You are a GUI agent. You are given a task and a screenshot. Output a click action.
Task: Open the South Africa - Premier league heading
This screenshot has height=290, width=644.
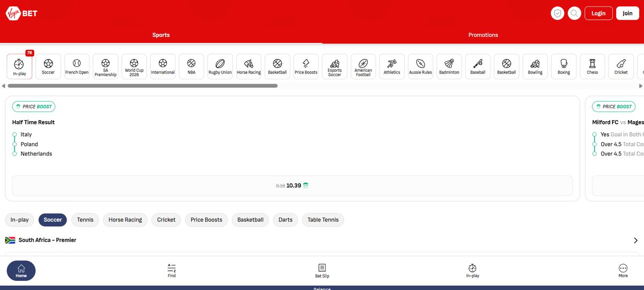click(x=47, y=240)
